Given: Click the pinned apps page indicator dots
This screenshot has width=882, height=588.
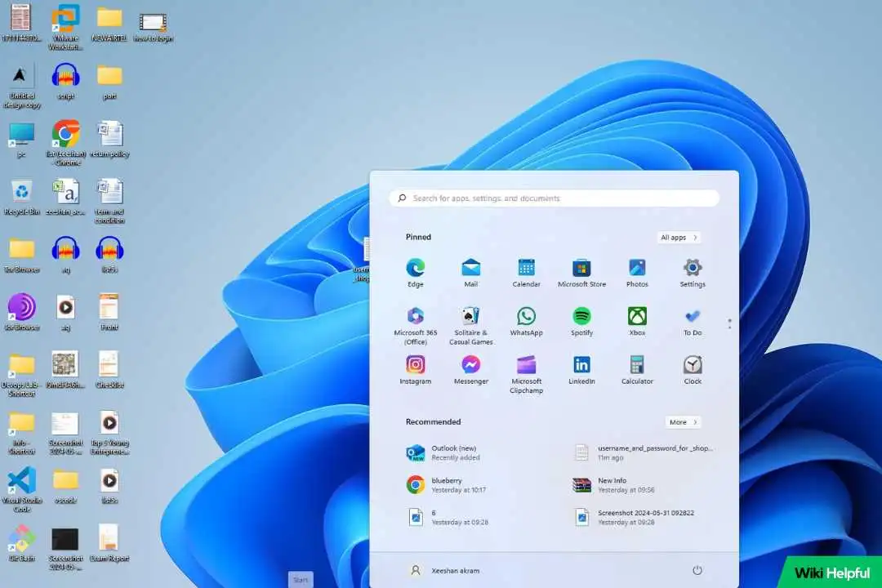Looking at the screenshot, I should [x=729, y=323].
